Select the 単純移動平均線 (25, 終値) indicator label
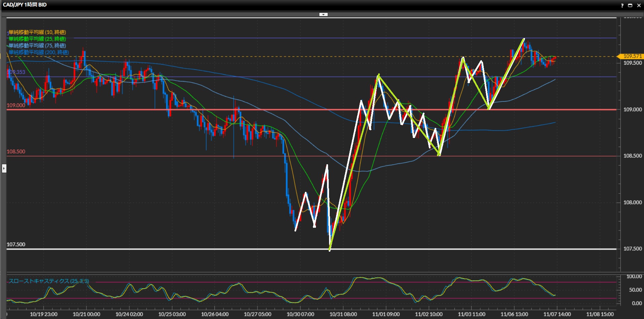The image size is (644, 319). coord(37,39)
